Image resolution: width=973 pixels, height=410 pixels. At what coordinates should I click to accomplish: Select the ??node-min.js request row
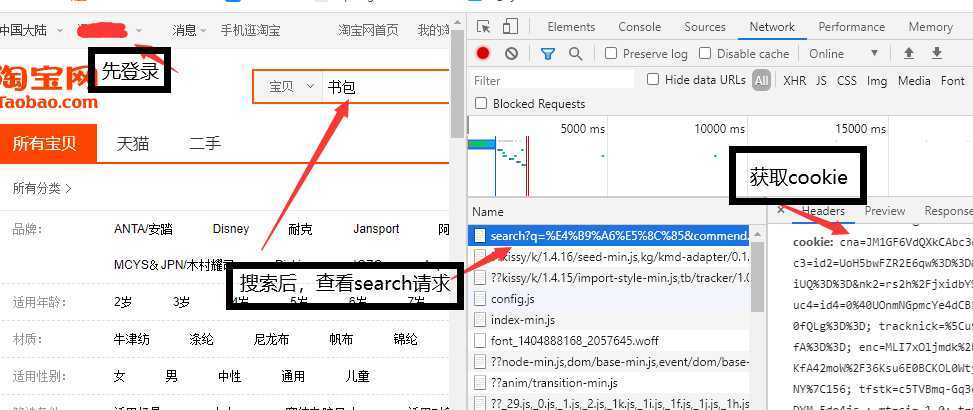611,362
